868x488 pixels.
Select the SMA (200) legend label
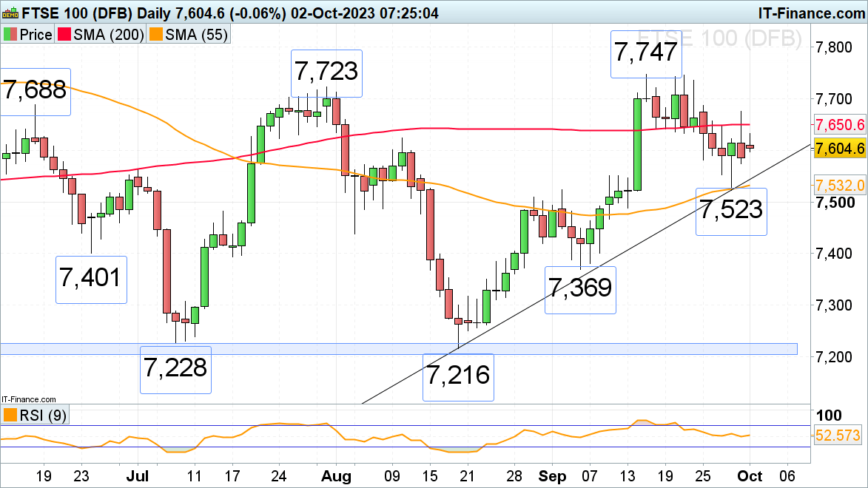point(109,34)
